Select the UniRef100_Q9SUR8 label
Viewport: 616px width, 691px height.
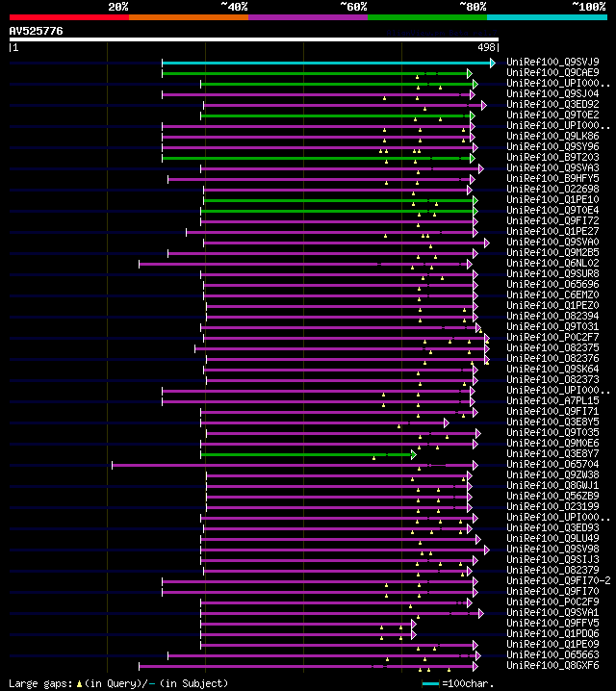(x=552, y=273)
